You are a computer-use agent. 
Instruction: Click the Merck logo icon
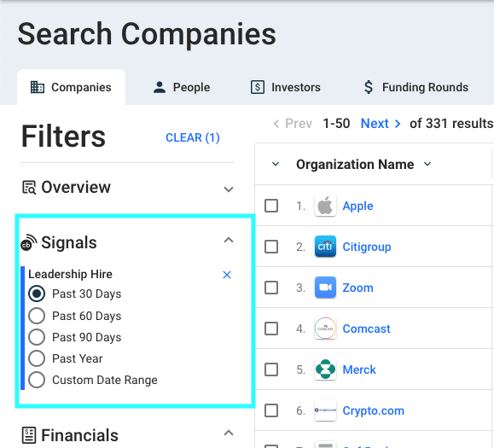(x=325, y=369)
